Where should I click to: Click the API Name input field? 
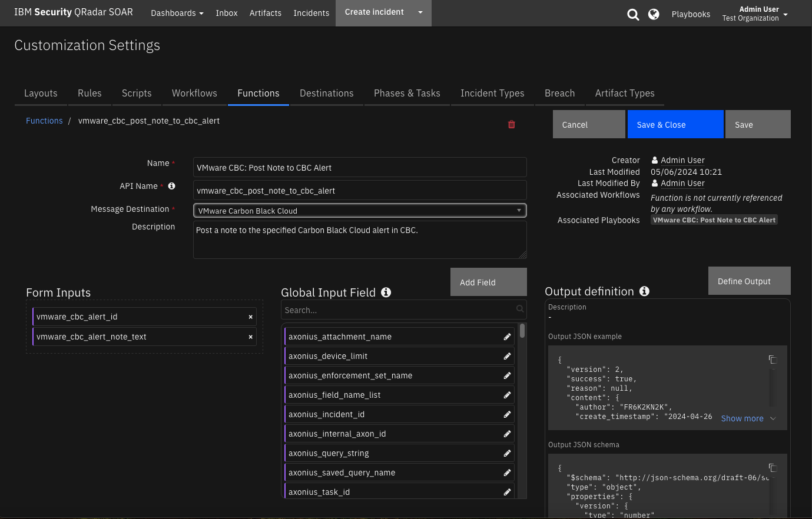(x=360, y=190)
